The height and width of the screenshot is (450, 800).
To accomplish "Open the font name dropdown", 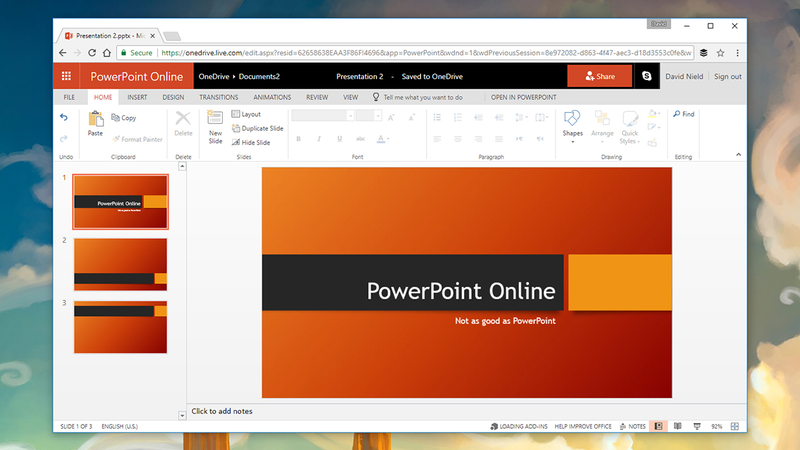I will pyautogui.click(x=351, y=116).
